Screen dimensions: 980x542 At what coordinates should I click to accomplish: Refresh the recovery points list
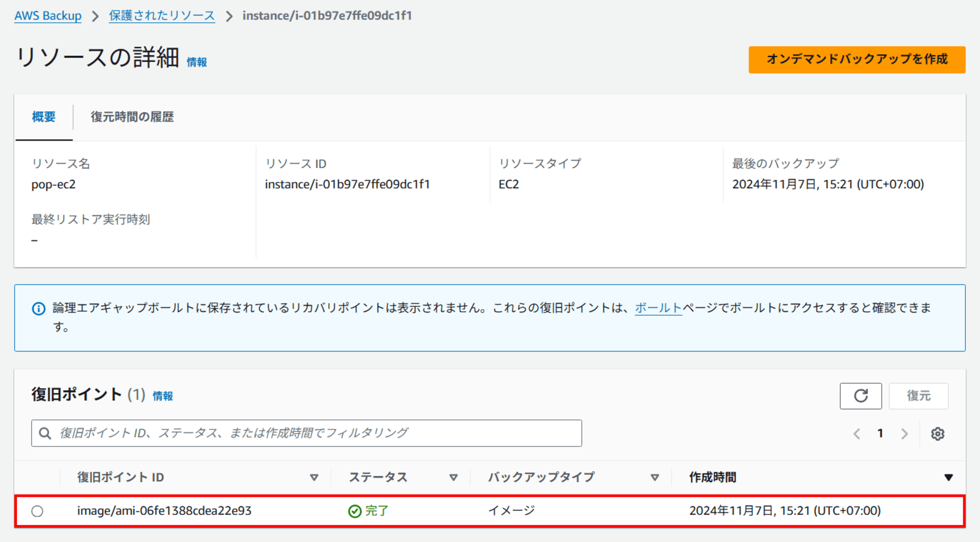tap(861, 395)
